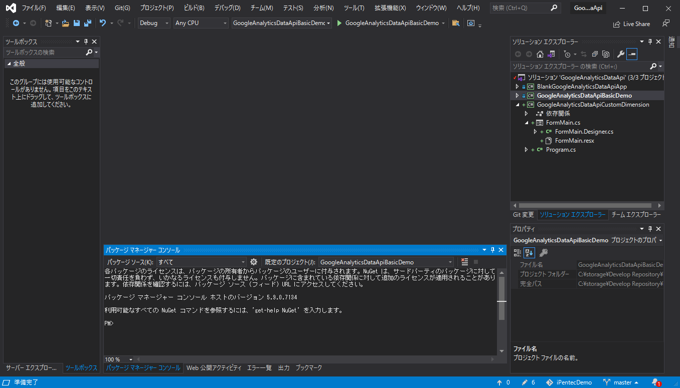680x388 pixels.
Task: Click the pending changes pencil indicator
Action: [528, 382]
